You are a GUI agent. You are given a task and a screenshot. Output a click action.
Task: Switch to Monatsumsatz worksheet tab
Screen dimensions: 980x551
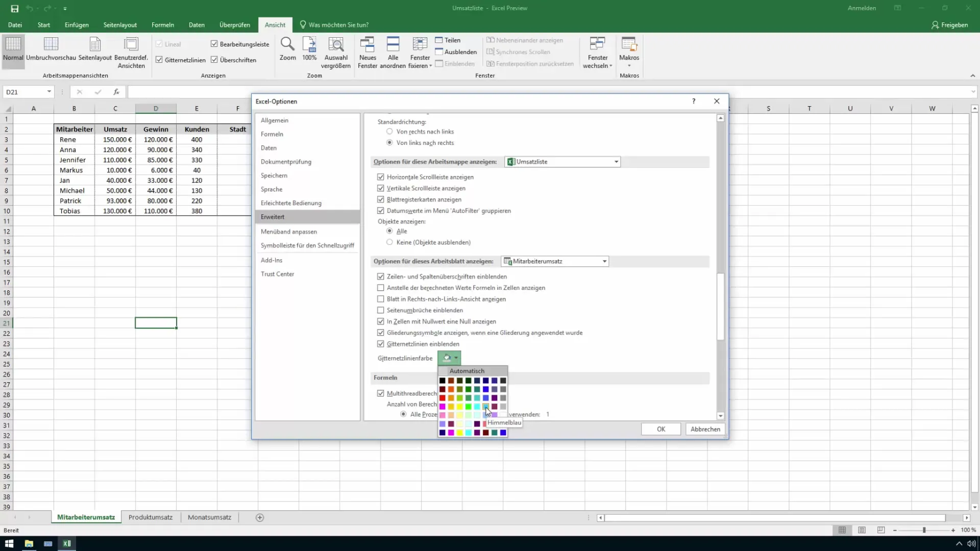tap(209, 517)
